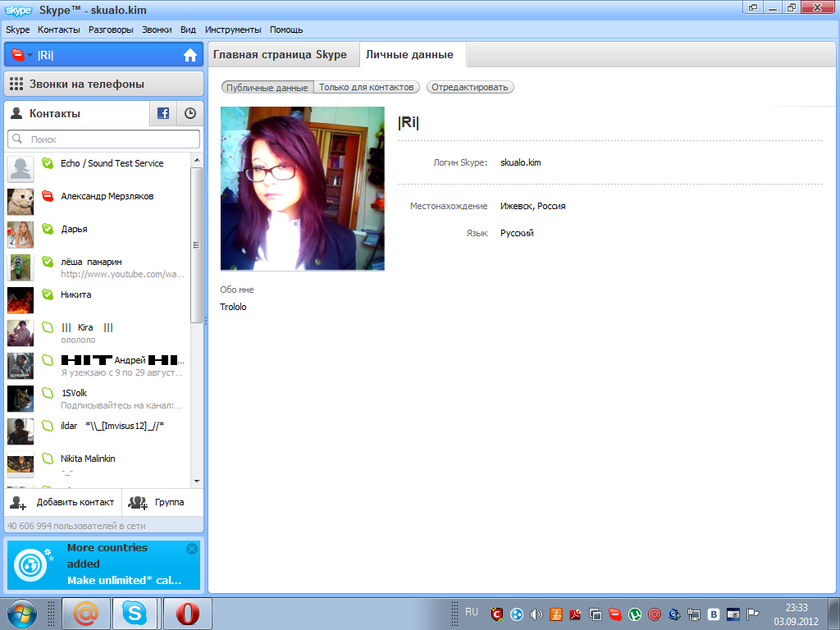The height and width of the screenshot is (630, 840).
Task: Click ildar's offline status icon
Action: [48, 426]
